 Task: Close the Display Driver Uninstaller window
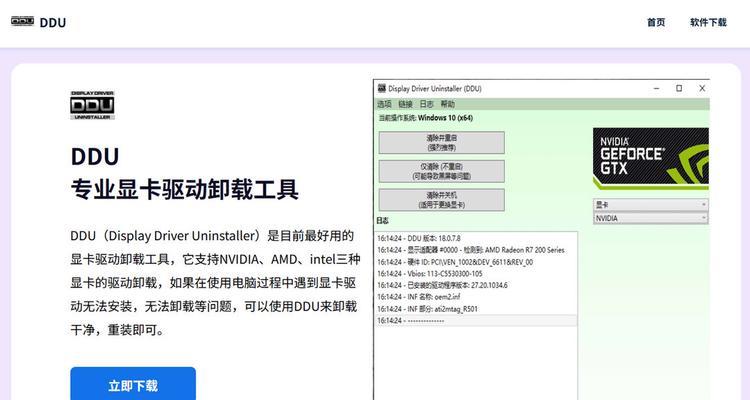pyautogui.click(x=702, y=89)
